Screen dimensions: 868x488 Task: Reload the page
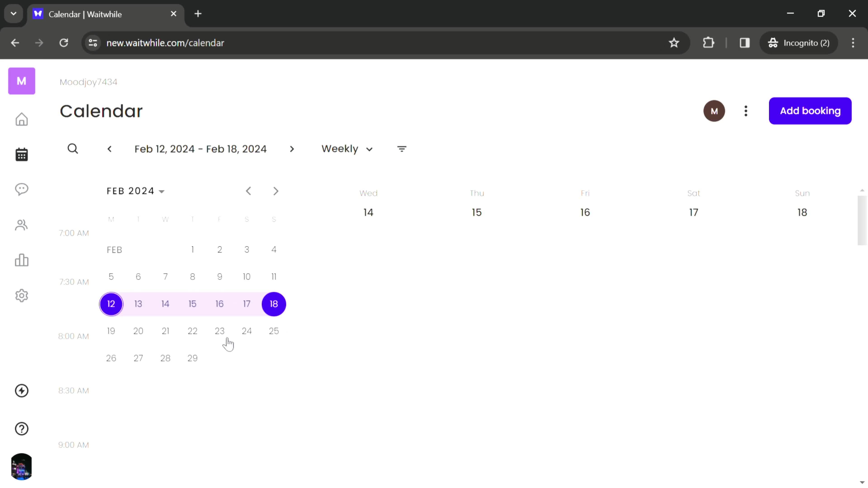click(64, 43)
